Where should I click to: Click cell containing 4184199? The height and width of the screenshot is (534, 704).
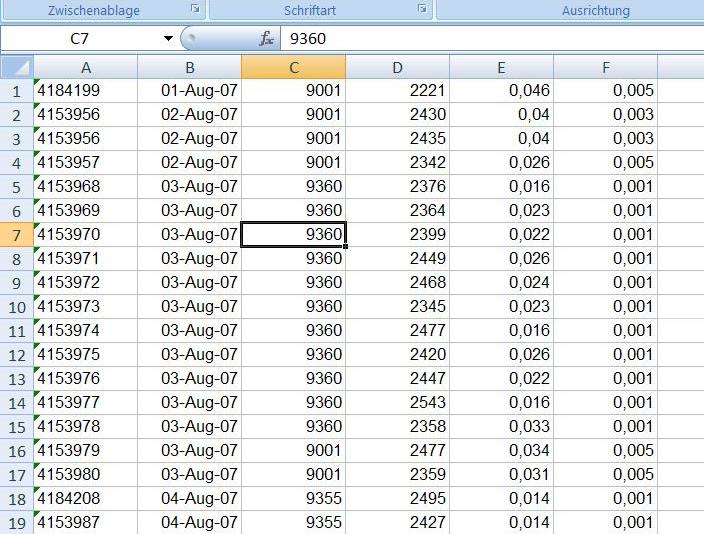pos(86,91)
